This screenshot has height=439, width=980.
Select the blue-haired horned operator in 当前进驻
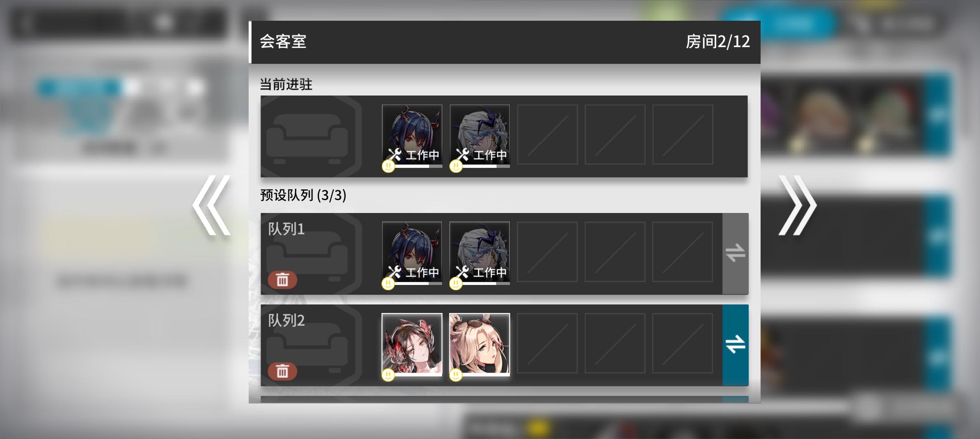(412, 136)
